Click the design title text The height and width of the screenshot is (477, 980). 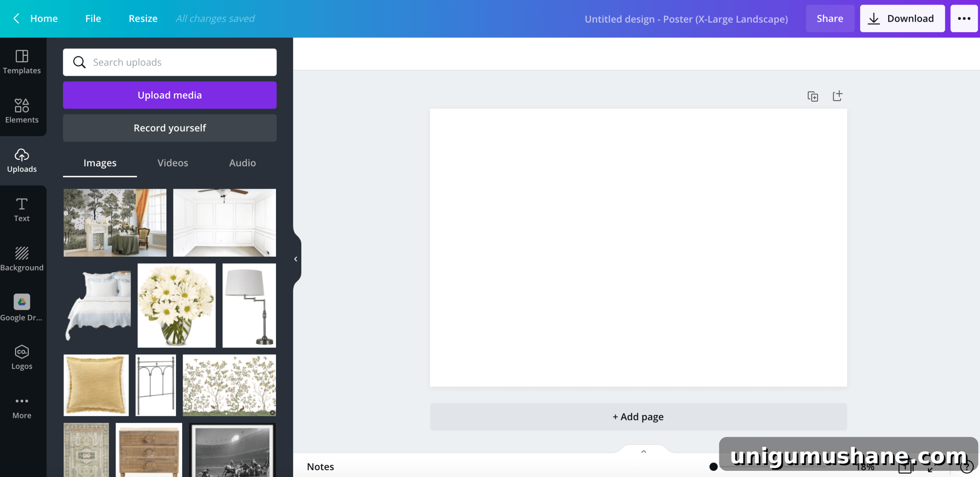[686, 19]
